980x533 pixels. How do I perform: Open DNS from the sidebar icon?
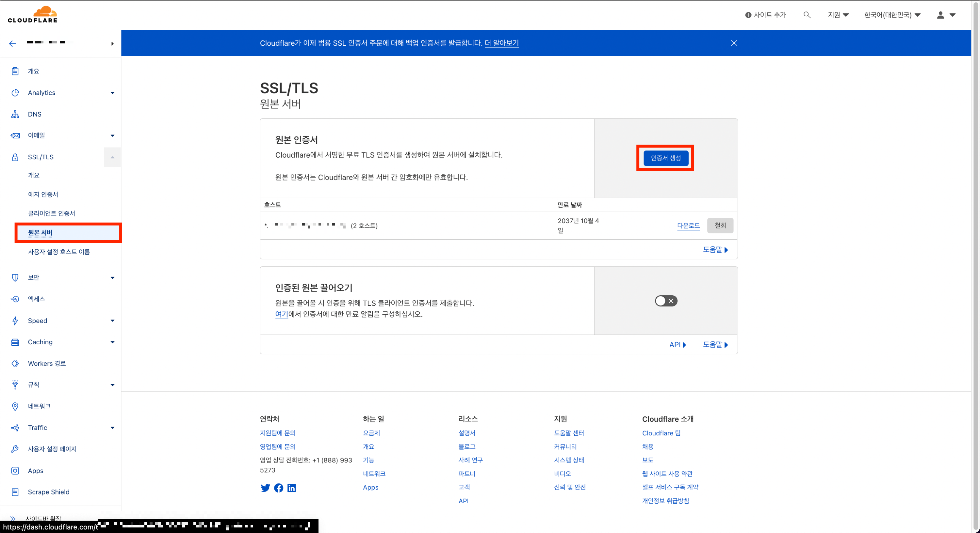point(15,114)
